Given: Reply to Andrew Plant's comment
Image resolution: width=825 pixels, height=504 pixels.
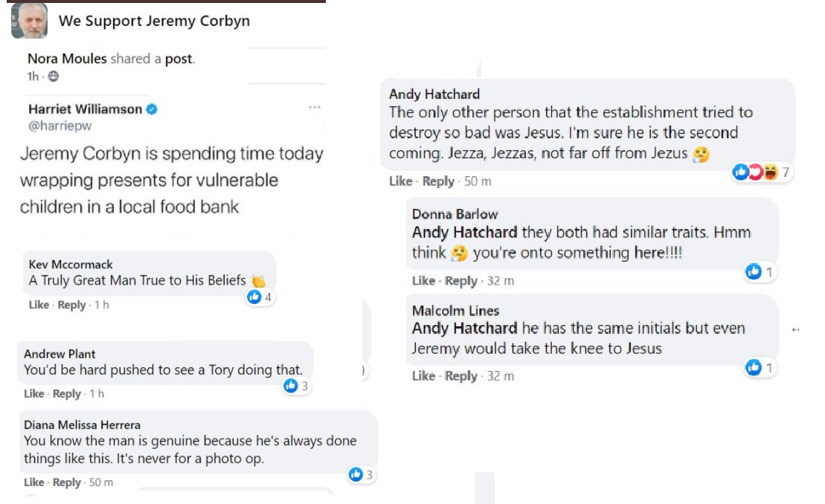Looking at the screenshot, I should point(67,394).
